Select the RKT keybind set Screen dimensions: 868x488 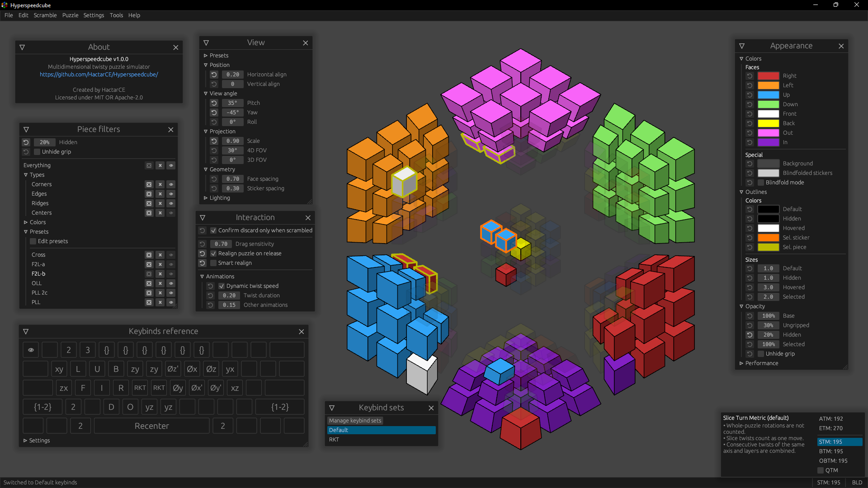pos(380,440)
